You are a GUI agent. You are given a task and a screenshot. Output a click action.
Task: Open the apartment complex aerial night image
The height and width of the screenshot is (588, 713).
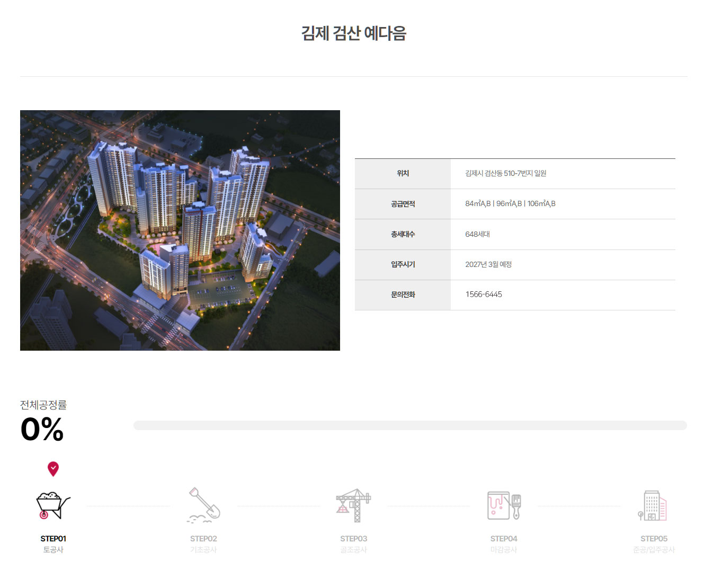180,230
